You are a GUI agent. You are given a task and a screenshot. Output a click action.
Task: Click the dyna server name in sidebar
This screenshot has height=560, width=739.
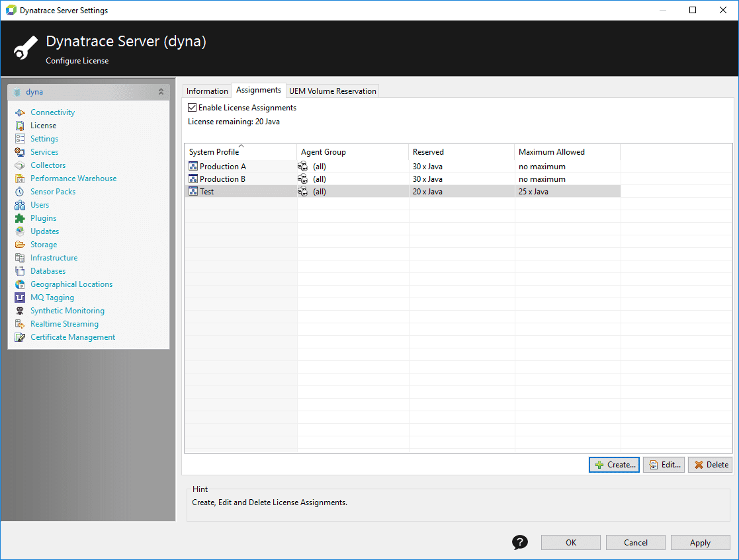[34, 92]
